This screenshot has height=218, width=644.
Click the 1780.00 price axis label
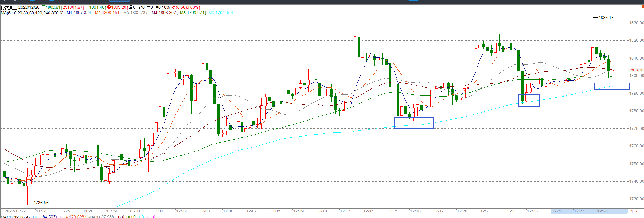coord(636,111)
